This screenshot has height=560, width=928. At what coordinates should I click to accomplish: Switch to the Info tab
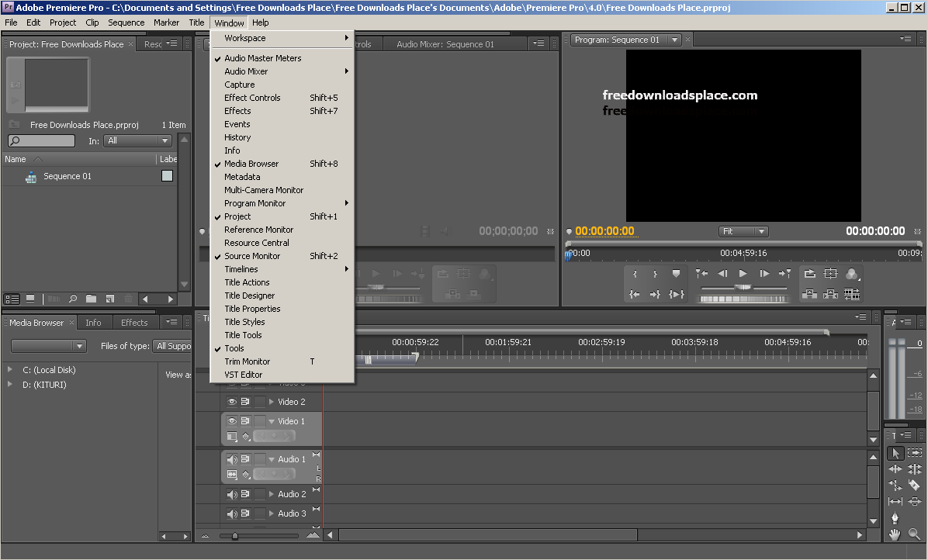point(94,323)
